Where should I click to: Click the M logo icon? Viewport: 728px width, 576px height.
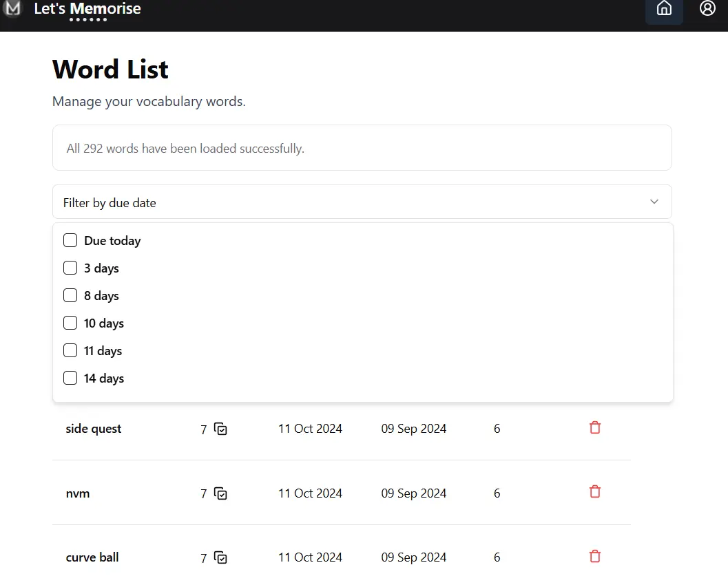pyautogui.click(x=12, y=9)
